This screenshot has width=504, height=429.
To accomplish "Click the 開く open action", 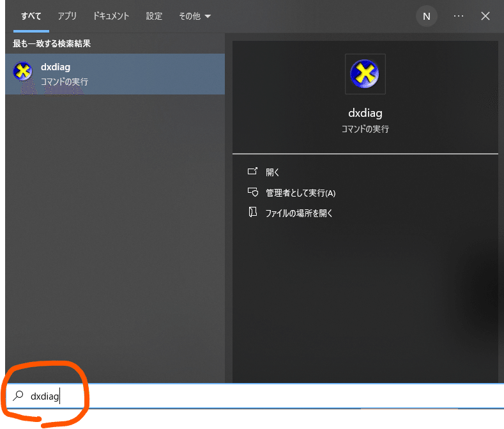I will (x=272, y=172).
